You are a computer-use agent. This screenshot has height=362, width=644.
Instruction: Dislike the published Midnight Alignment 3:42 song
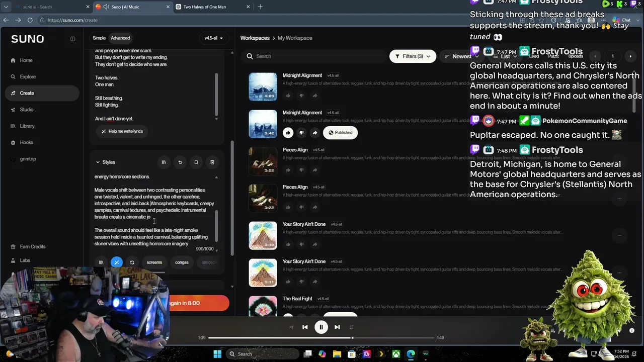tap(301, 133)
